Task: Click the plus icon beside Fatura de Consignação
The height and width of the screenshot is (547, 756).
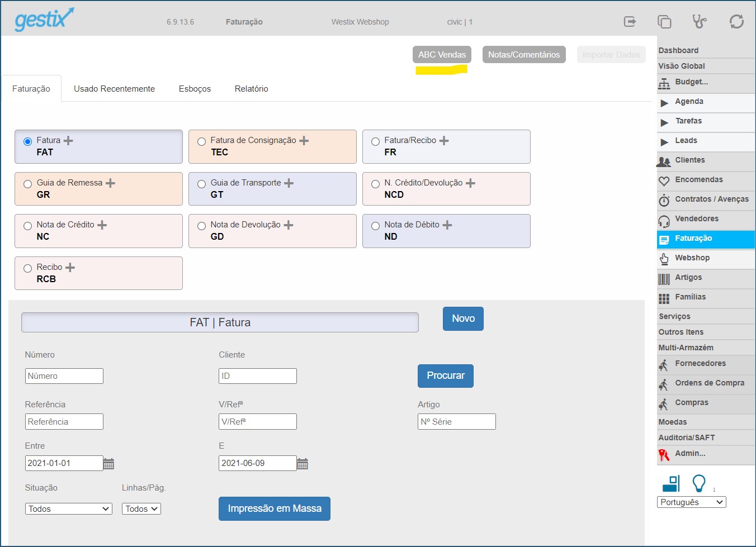Action: tap(304, 140)
